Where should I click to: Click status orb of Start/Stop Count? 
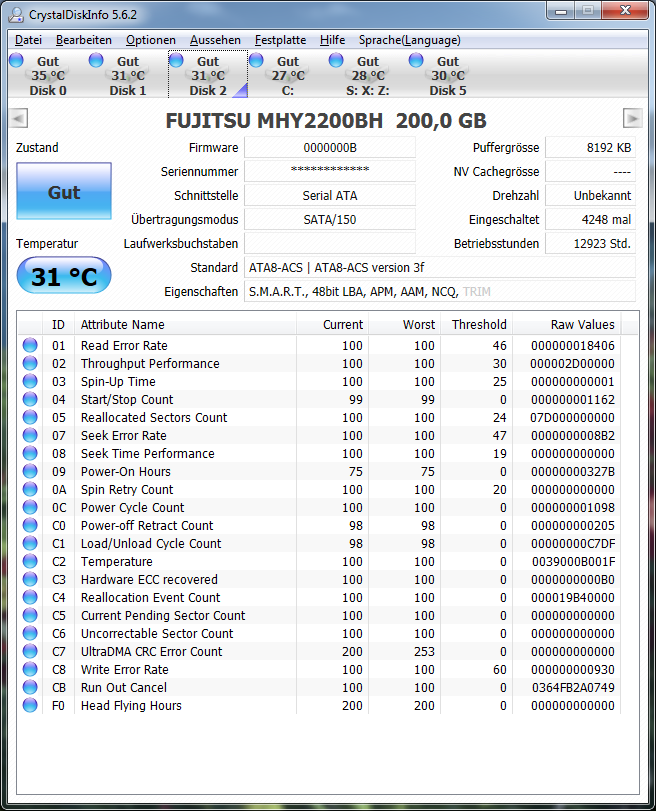tap(30, 399)
